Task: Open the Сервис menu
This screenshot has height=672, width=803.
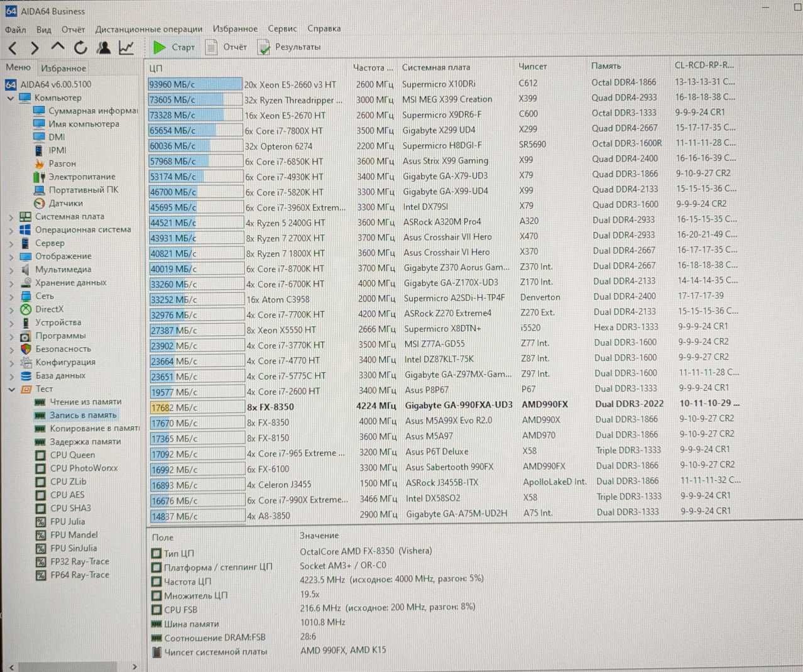Action: (282, 28)
